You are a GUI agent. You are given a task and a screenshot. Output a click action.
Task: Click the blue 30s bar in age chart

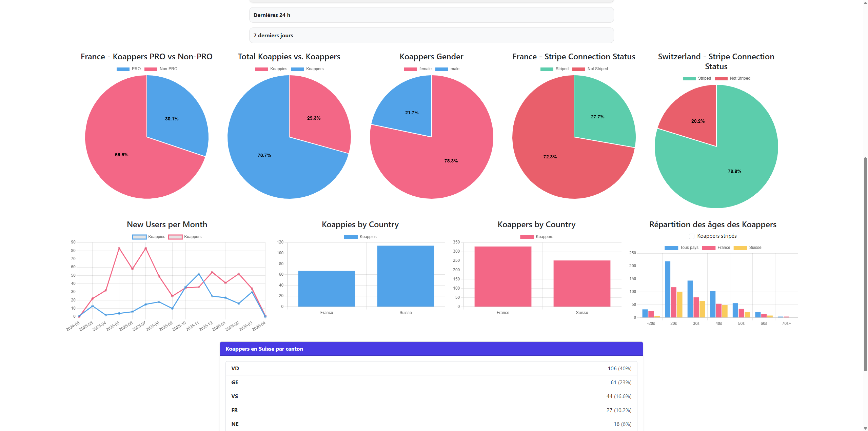pyautogui.click(x=690, y=299)
